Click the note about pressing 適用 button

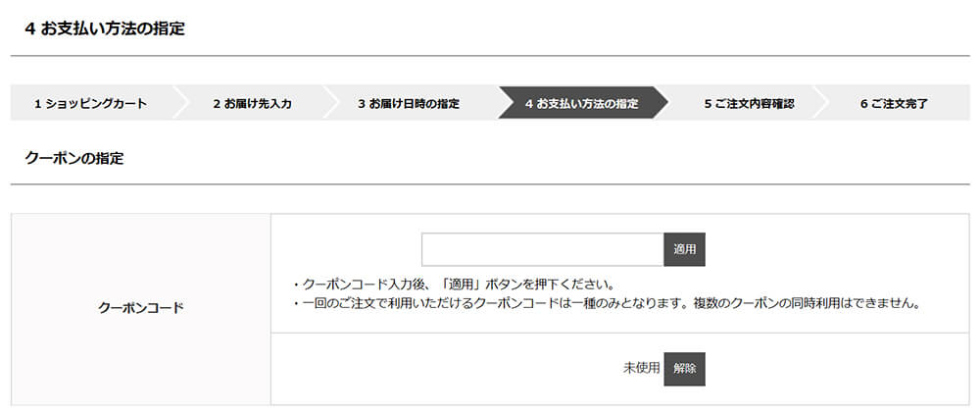click(x=453, y=285)
